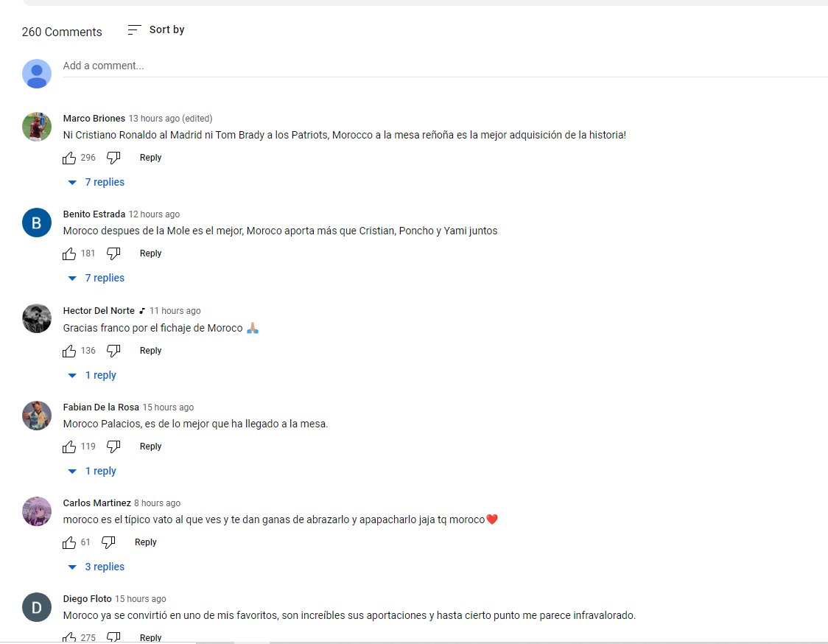Image resolution: width=828 pixels, height=644 pixels.
Task: Click the 8 hours ago timestamp
Action: pos(158,503)
